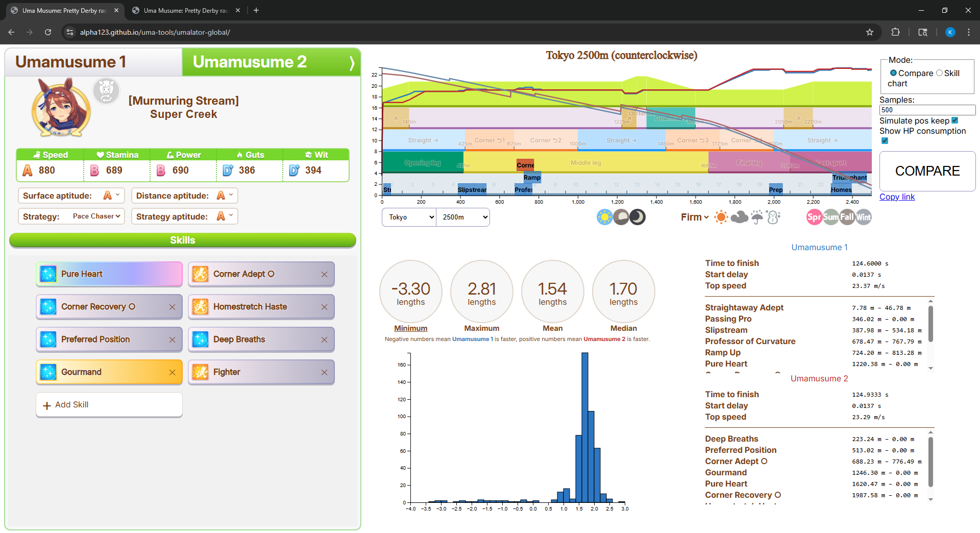
Task: Choose the Winter season icon
Action: (864, 217)
